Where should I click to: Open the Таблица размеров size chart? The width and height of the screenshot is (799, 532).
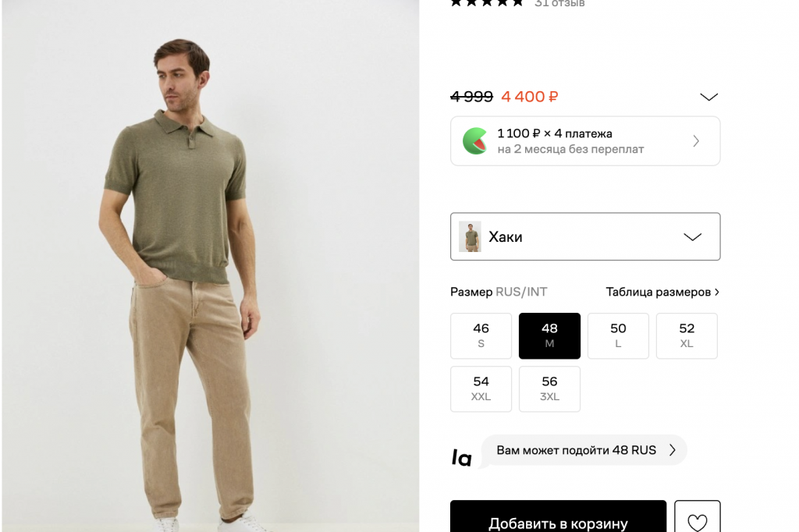tap(662, 292)
